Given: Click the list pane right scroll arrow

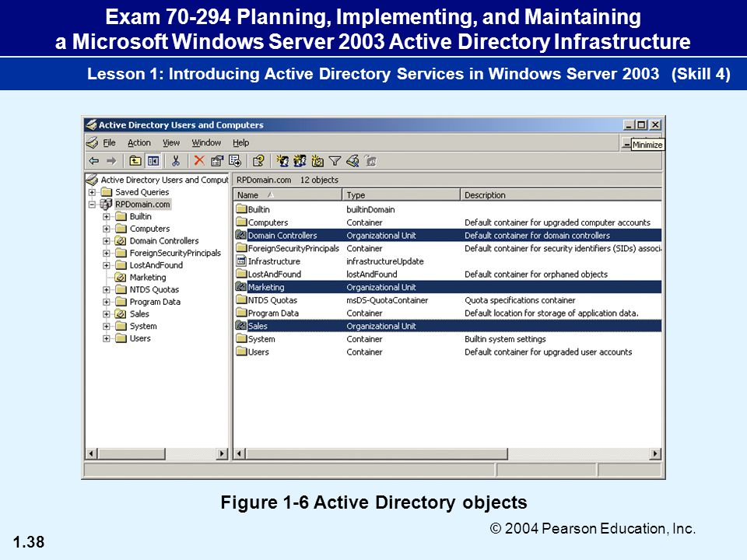Looking at the screenshot, I should (655, 453).
